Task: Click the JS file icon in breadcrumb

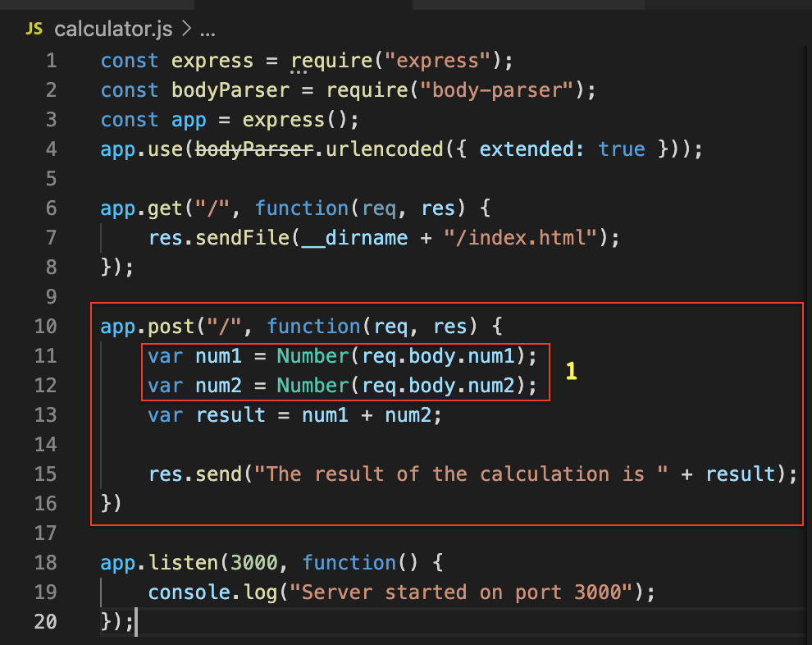Action: 34,29
